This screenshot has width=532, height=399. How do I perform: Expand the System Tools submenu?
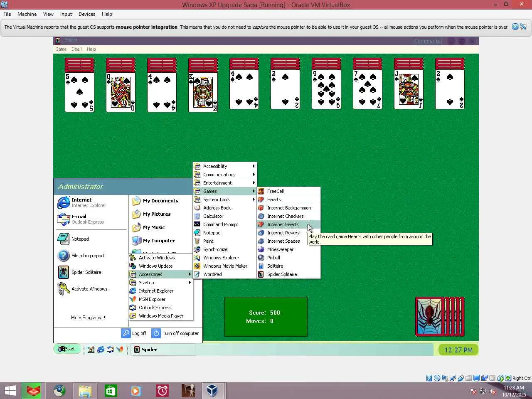(x=225, y=199)
